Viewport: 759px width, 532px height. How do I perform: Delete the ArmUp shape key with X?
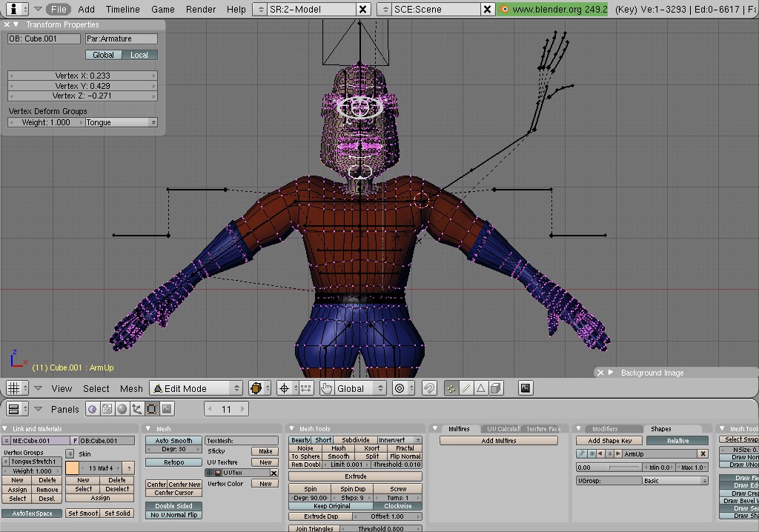(703, 453)
